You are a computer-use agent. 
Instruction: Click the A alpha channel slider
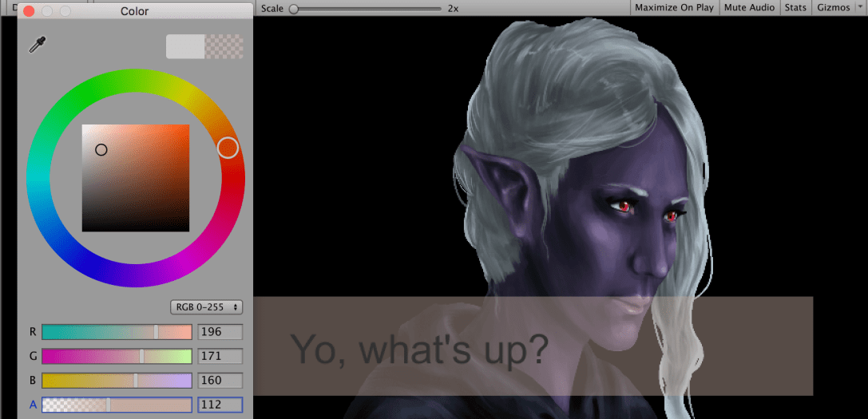[x=117, y=405]
